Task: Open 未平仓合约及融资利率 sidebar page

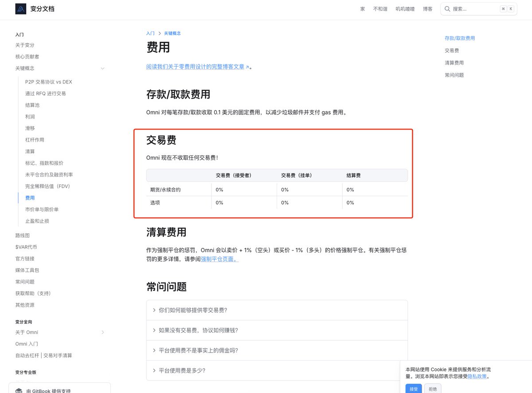Action: [49, 175]
